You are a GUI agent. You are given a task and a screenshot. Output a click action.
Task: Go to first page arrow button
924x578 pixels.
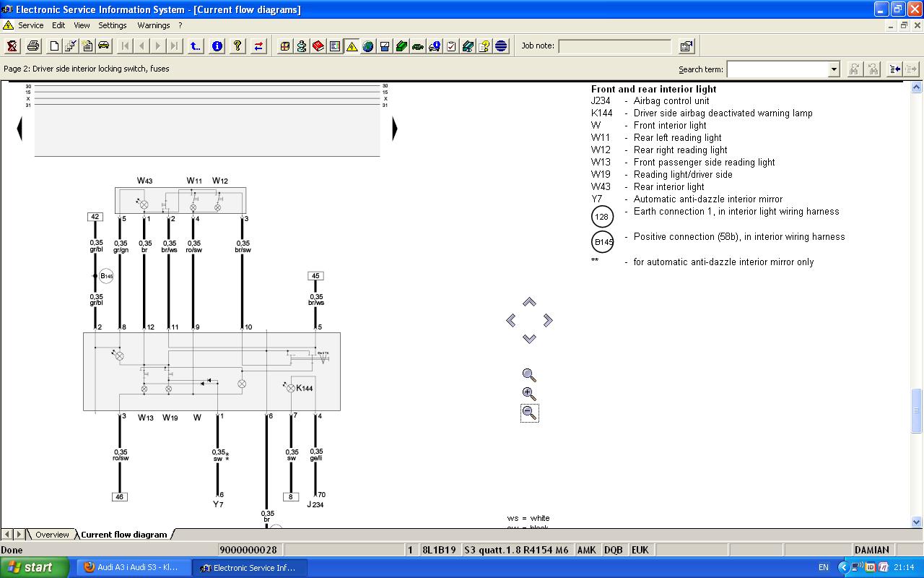[x=125, y=46]
